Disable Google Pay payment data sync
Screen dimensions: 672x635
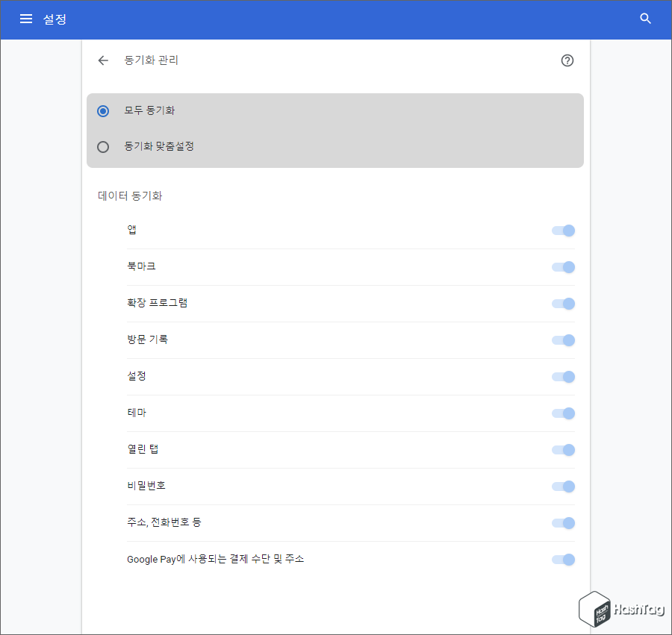pos(563,560)
